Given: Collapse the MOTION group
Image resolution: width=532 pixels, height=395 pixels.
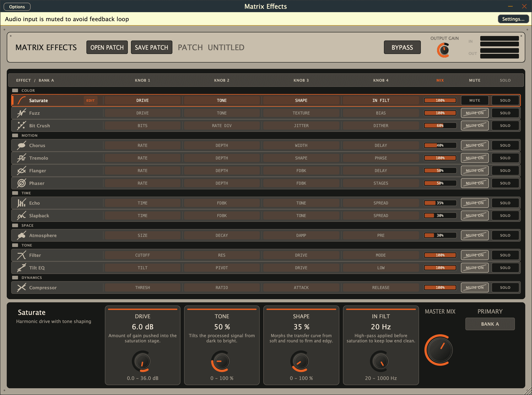Looking at the screenshot, I should point(15,135).
